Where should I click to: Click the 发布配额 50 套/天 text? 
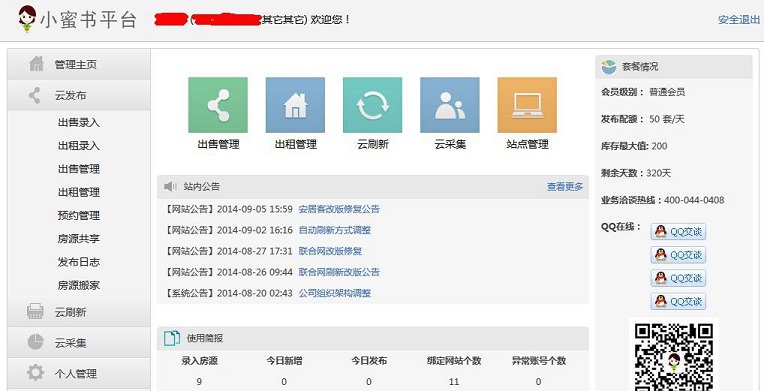pyautogui.click(x=643, y=119)
